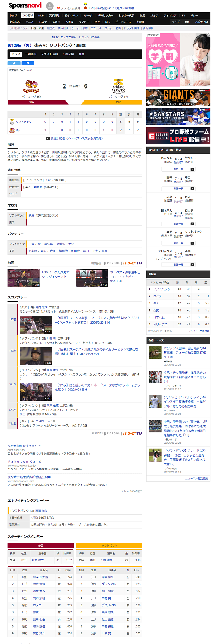
Task: Open the GIANTS with banner ad
Action: point(178,97)
